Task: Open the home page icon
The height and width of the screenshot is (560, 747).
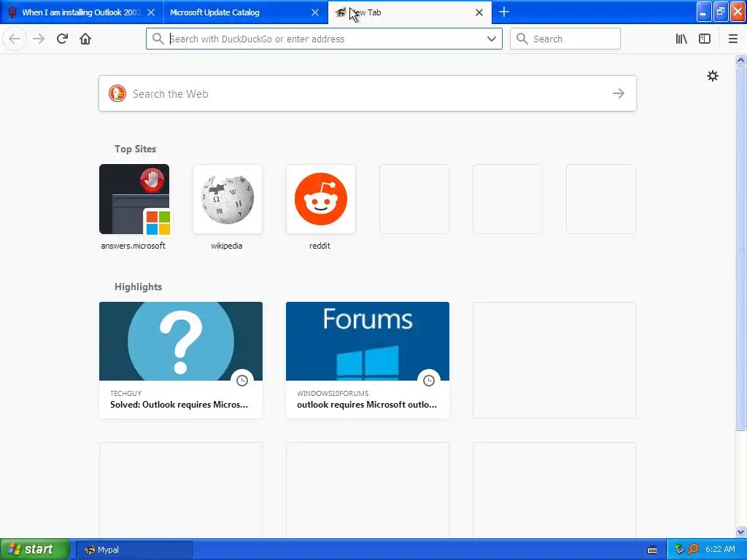Action: [x=85, y=39]
